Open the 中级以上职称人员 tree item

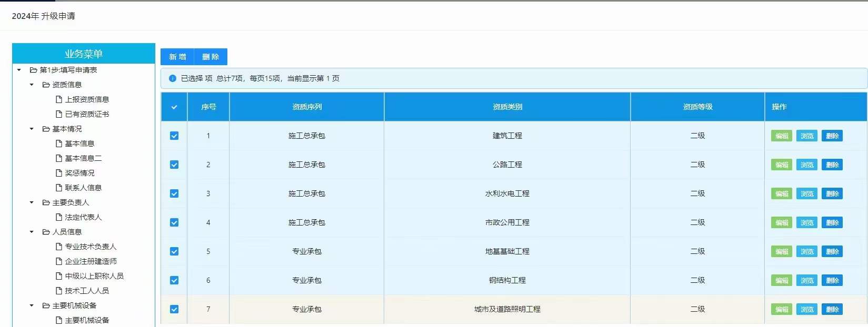[89, 276]
